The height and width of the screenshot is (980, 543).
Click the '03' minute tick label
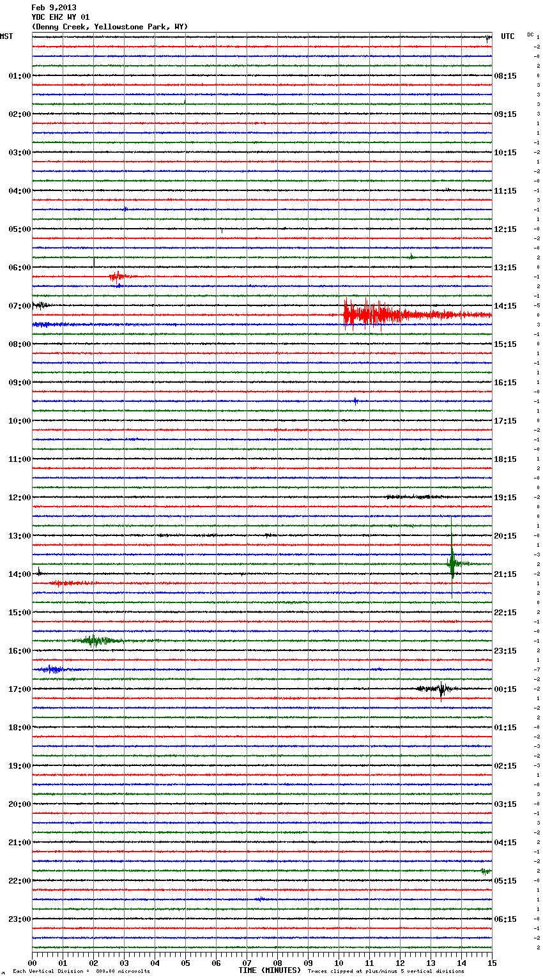(x=124, y=963)
